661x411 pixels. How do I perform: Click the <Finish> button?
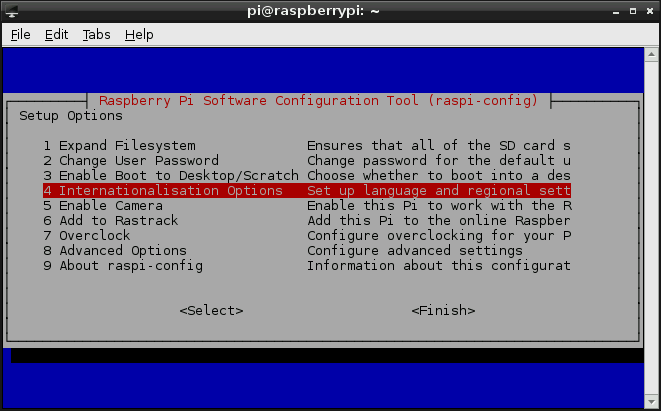click(x=443, y=311)
